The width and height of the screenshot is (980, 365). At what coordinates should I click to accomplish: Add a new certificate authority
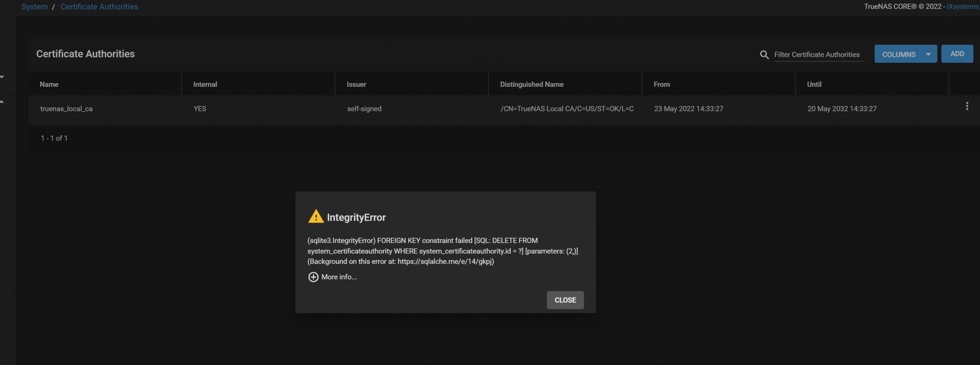click(957, 54)
